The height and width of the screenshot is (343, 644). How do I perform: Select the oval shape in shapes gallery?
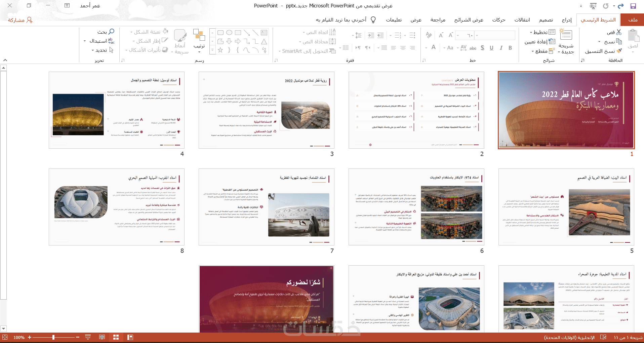point(229,33)
